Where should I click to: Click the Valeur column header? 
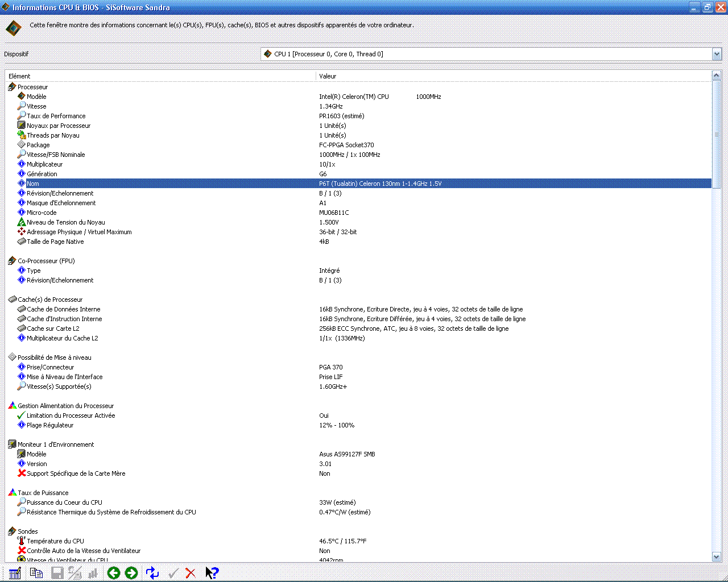[514, 76]
